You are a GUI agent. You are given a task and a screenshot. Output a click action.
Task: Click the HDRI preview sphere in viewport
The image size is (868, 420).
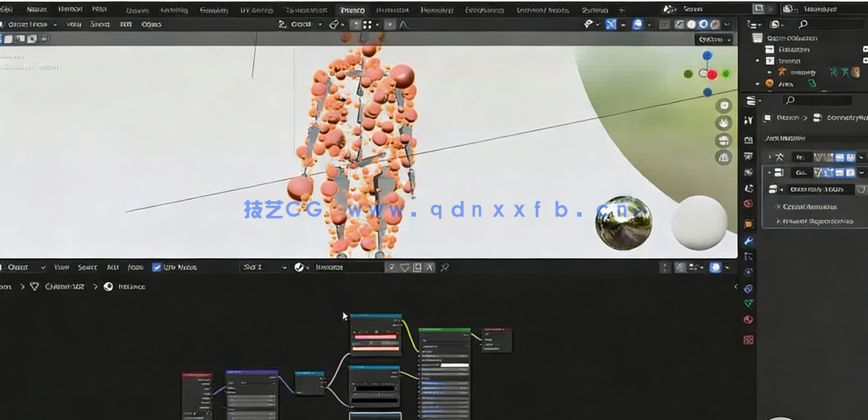pos(624,223)
